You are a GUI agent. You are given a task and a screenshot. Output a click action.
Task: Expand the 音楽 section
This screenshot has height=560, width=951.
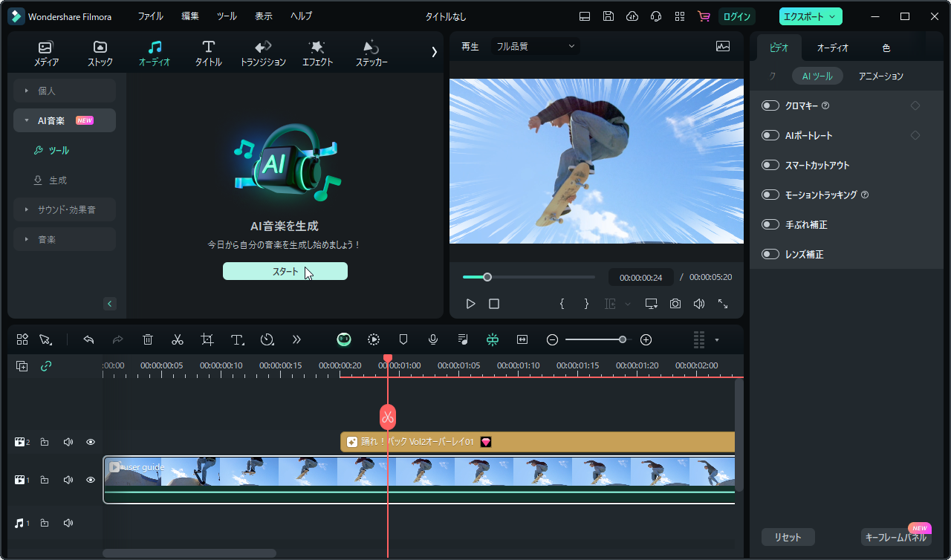coord(65,239)
